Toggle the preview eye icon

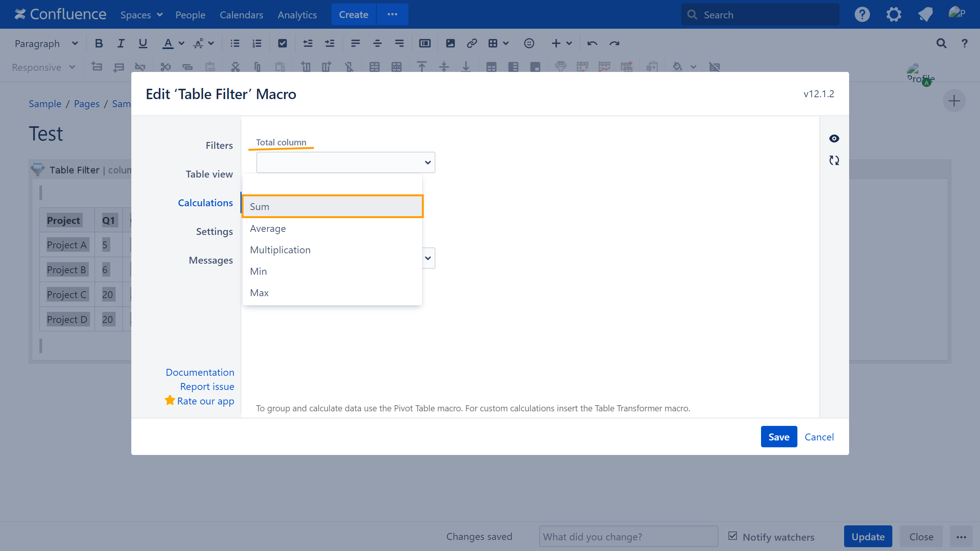coord(834,139)
